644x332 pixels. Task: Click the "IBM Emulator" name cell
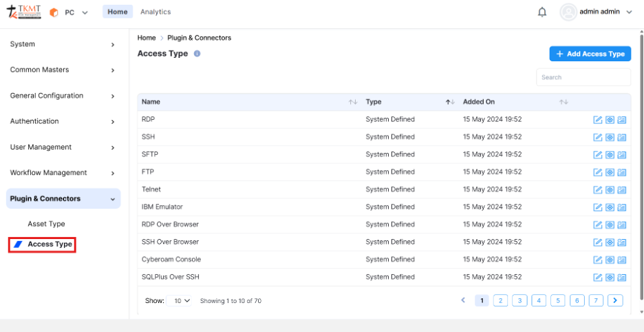[x=162, y=207]
